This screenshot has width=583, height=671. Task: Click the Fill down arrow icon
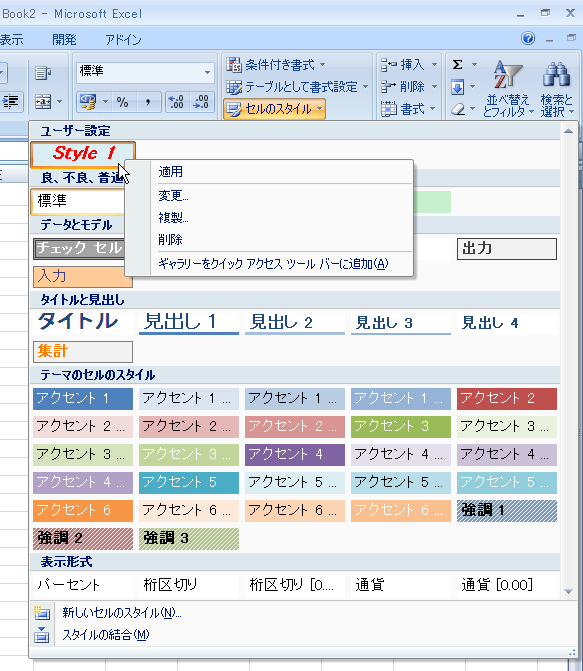(x=458, y=87)
